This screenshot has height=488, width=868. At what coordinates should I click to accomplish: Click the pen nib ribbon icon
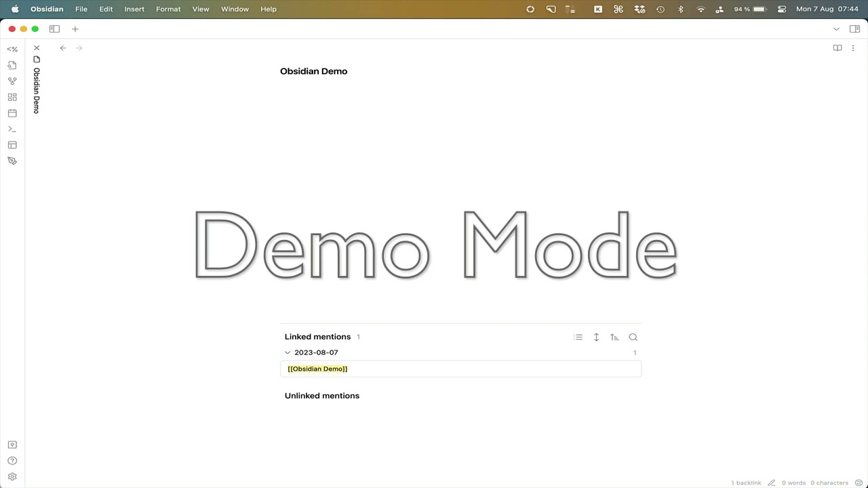point(12,161)
